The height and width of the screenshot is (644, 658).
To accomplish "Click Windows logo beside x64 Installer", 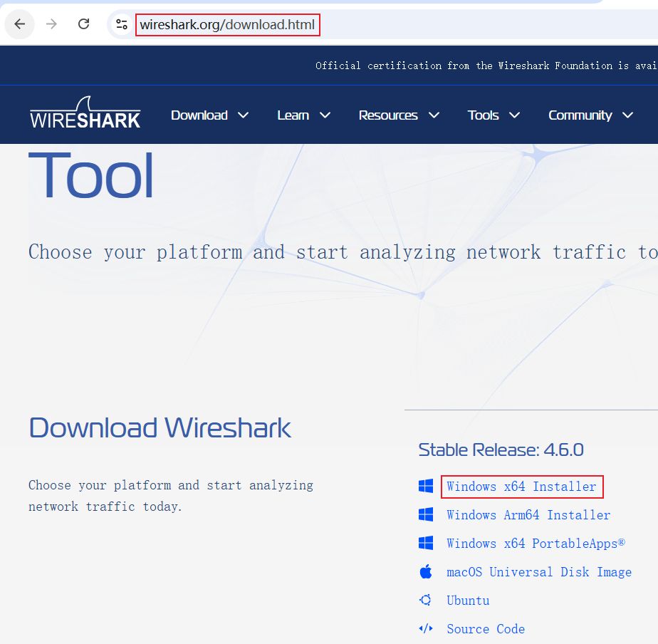I will pos(426,487).
